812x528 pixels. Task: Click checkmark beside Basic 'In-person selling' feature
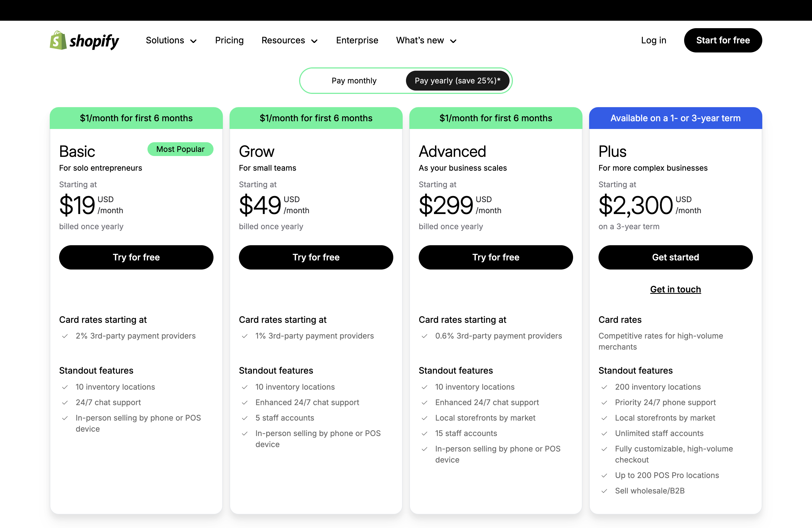pos(65,418)
